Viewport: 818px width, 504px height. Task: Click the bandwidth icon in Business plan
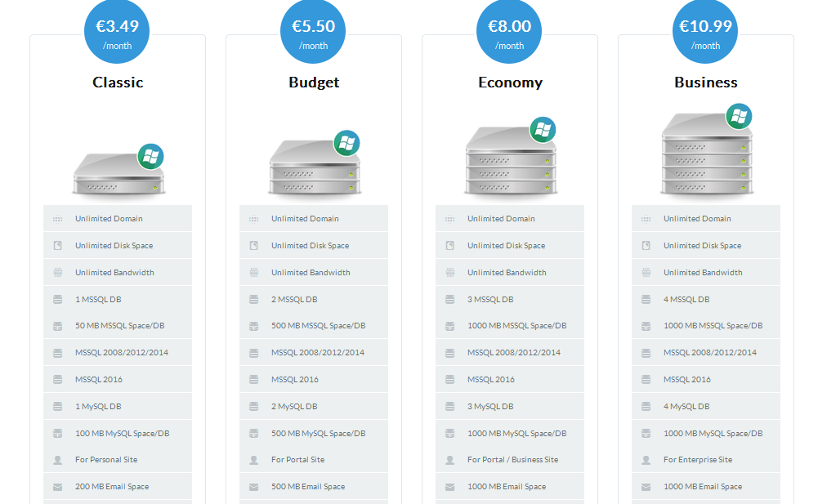646,272
